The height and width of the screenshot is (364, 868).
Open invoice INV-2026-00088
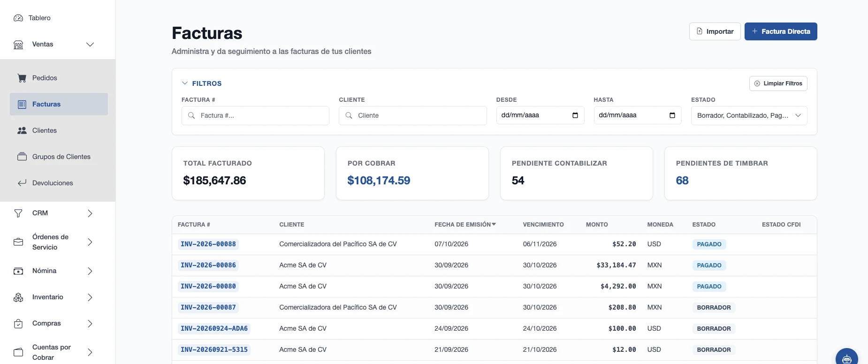208,244
